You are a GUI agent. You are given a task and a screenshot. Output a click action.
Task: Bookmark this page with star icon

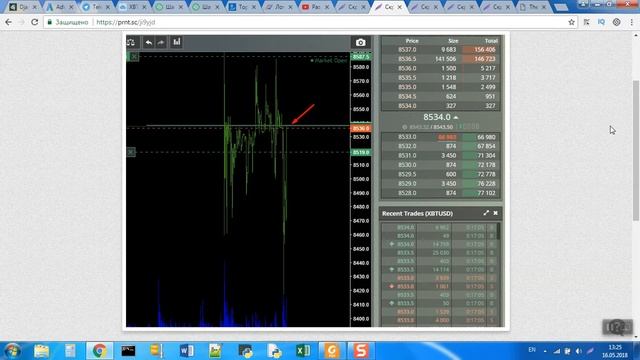pyautogui.click(x=571, y=22)
